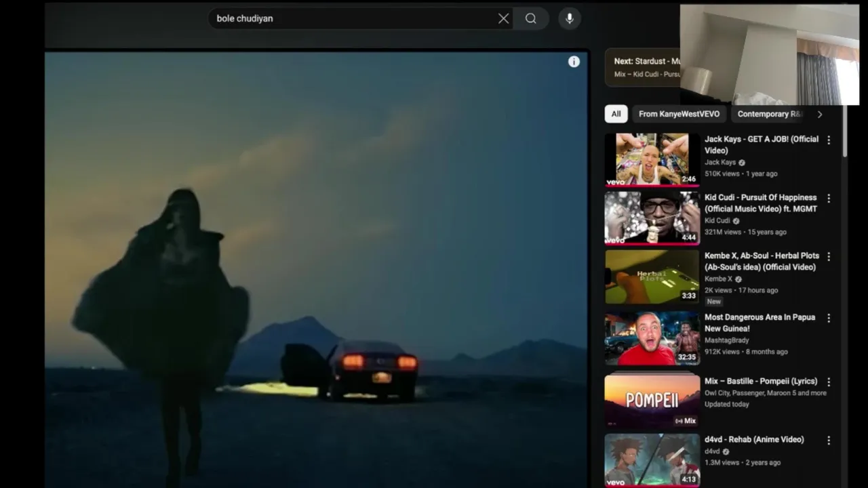Clear the search box text
The width and height of the screenshot is (868, 488).
(x=503, y=18)
